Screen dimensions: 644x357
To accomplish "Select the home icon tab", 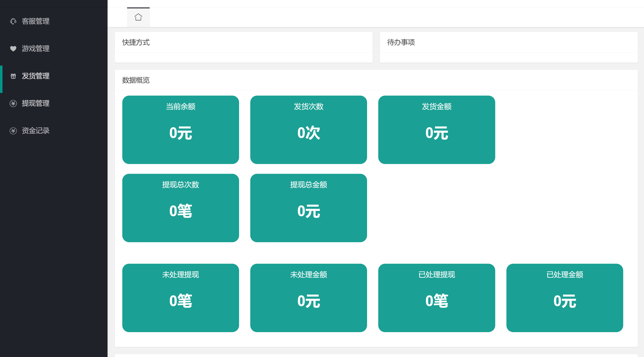I will [x=138, y=17].
